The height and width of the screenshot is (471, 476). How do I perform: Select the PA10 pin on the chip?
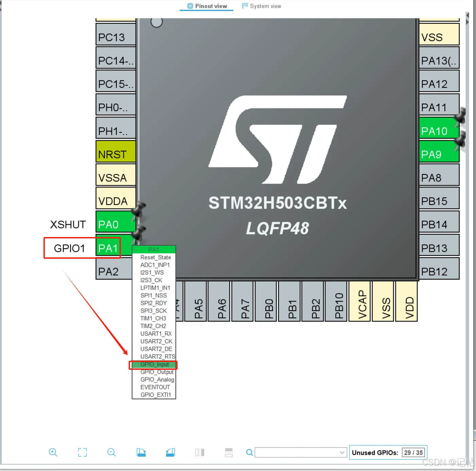click(x=439, y=128)
